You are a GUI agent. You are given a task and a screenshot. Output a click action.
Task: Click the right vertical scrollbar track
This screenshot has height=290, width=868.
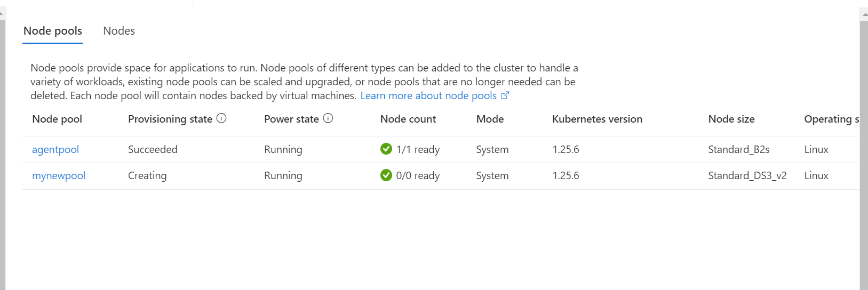tap(864, 155)
